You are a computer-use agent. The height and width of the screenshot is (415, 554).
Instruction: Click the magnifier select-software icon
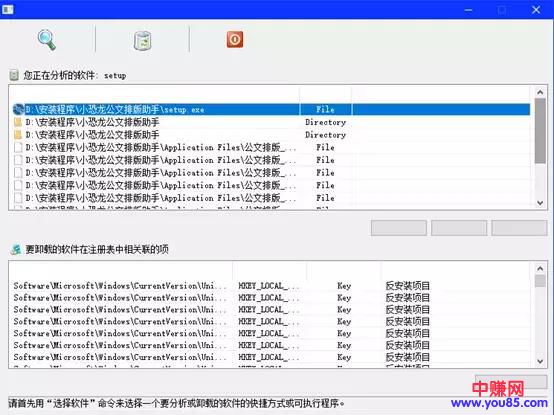pos(47,40)
